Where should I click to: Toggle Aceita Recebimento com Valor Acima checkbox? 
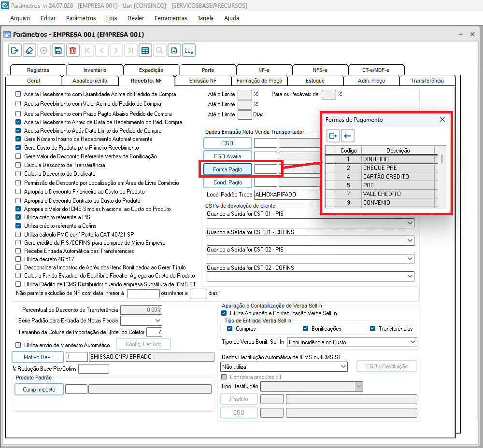pos(18,104)
